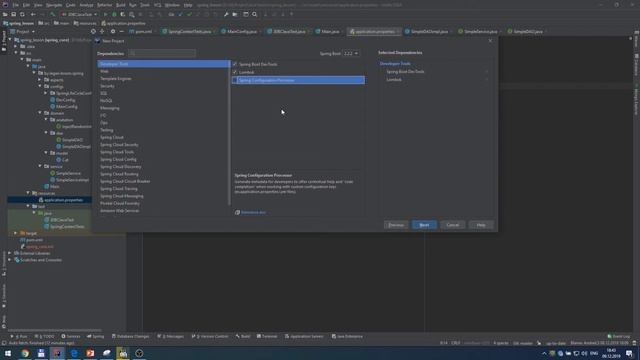Open the Spring Boot version dropdown
Image resolution: width=640 pixels, height=360 pixels.
[x=351, y=53]
